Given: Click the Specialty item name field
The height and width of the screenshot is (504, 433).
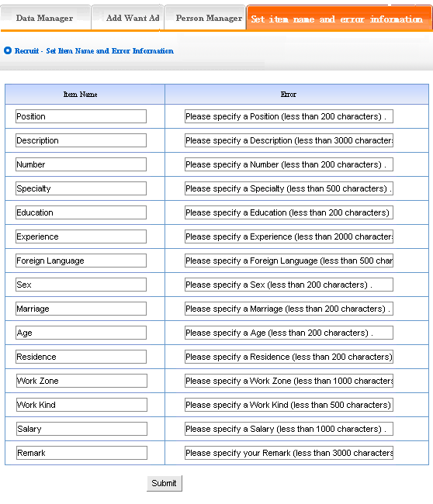Looking at the screenshot, I should point(81,188).
